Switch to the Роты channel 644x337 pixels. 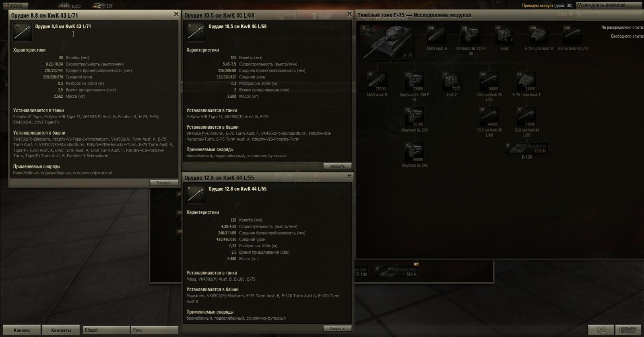pyautogui.click(x=155, y=330)
